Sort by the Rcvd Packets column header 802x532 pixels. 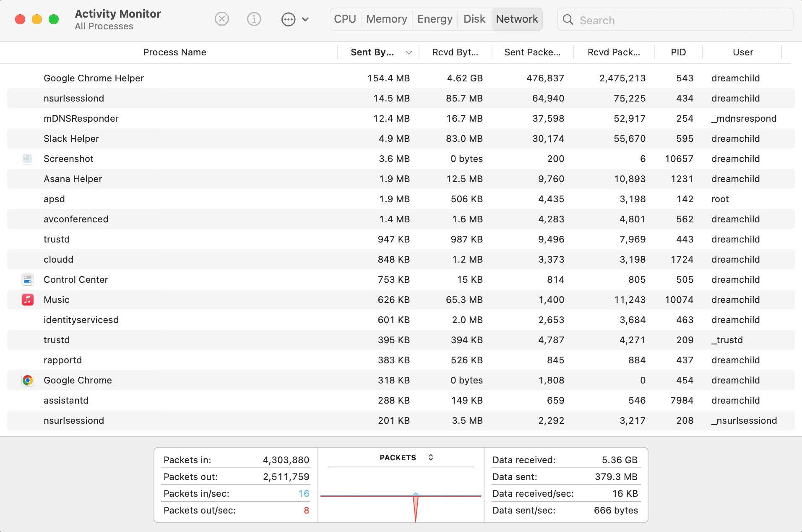613,52
